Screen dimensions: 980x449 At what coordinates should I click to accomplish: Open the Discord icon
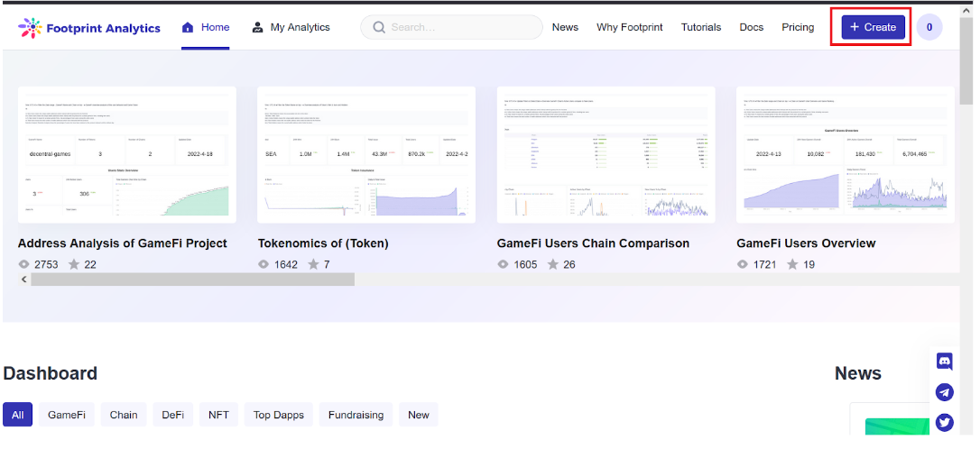coord(945,361)
